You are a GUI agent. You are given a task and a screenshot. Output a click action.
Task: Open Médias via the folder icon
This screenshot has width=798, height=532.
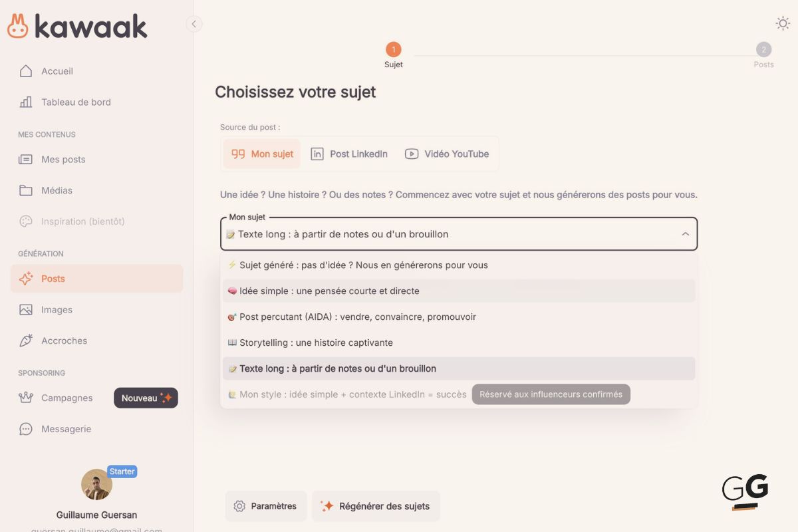tap(25, 190)
